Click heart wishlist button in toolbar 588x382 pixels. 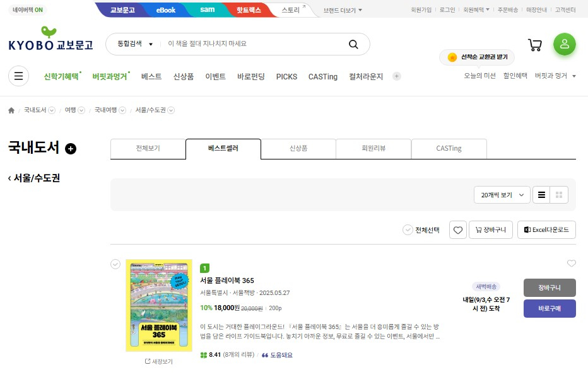(458, 230)
